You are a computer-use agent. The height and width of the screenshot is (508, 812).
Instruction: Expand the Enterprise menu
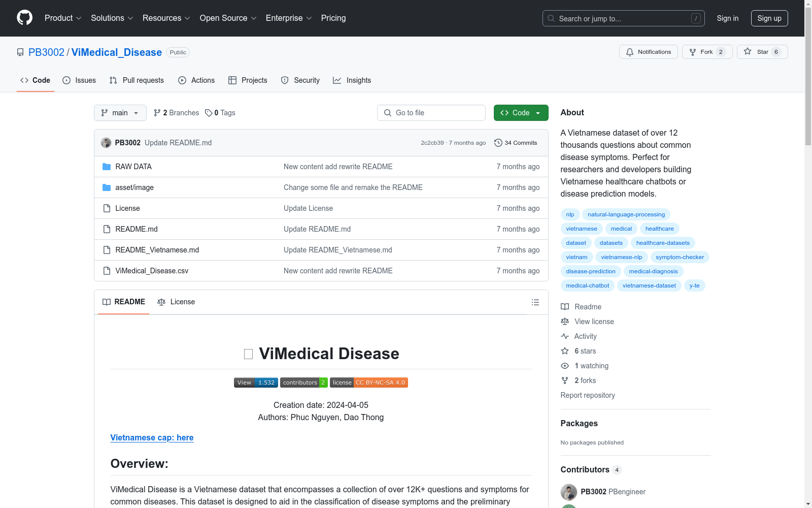tap(289, 18)
